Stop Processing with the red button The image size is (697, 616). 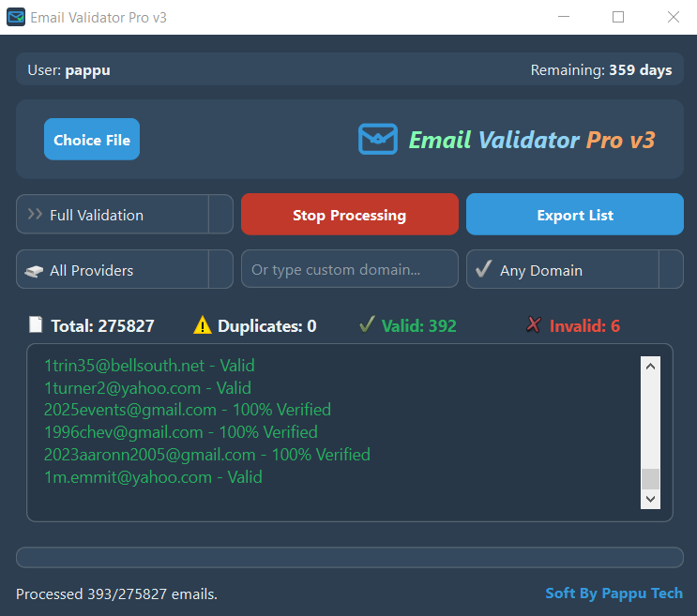349,215
